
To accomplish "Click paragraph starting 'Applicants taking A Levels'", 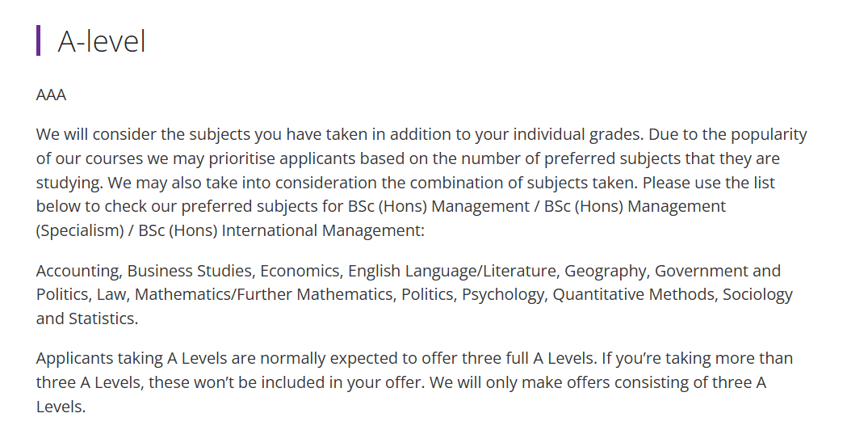I will 415,382.
